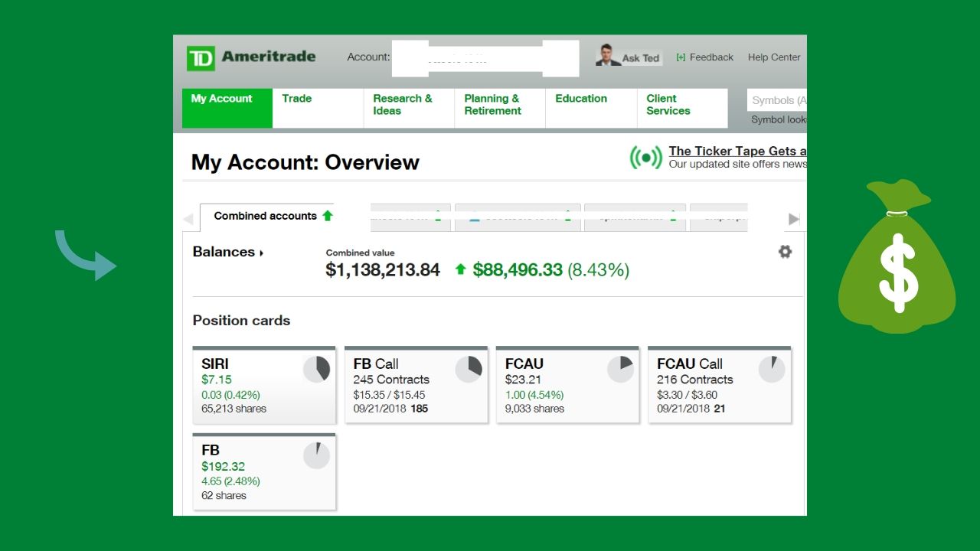
Task: Click the $192.32 FB price
Action: (224, 466)
